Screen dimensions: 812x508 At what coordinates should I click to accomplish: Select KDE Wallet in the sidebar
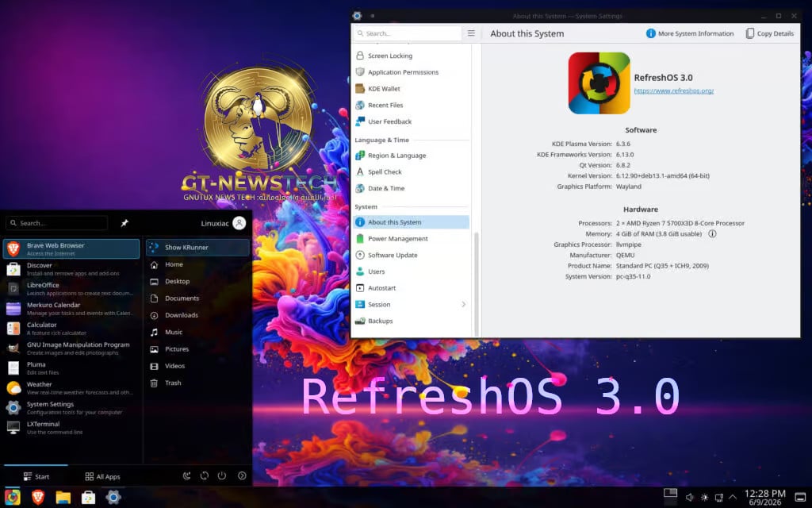(411, 89)
